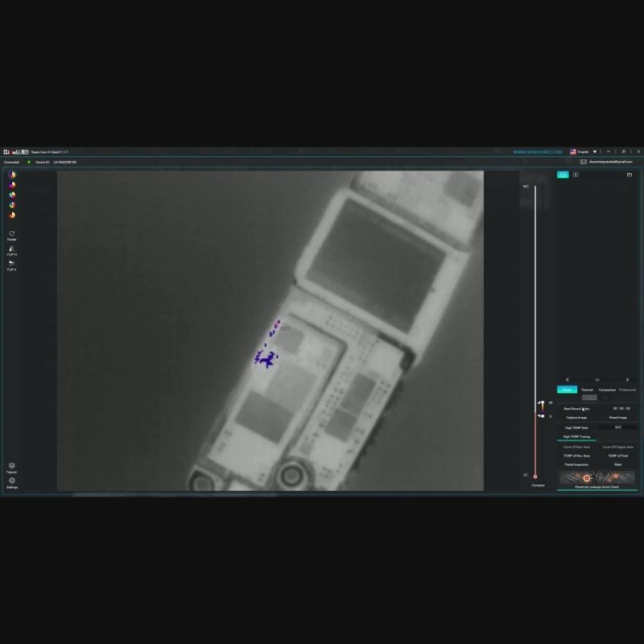Screen dimensions: 644x644
Task: Flip image horizontally with FLIP-H
Action: point(12,250)
